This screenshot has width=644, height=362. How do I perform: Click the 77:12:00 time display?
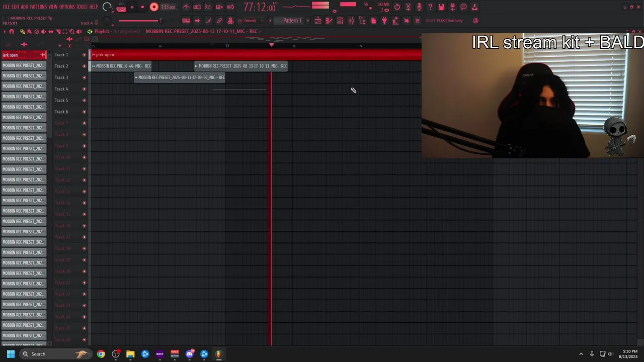[x=260, y=8]
